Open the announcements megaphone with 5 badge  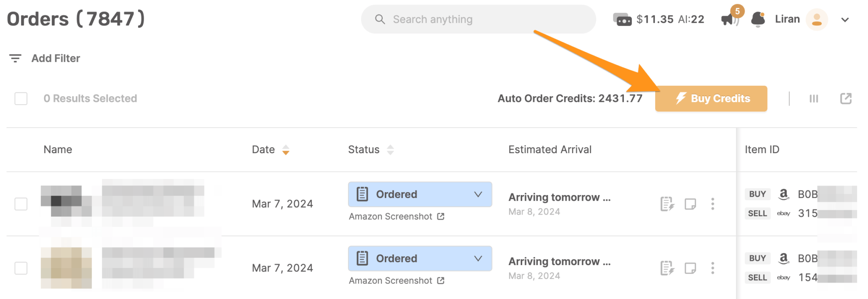click(728, 19)
